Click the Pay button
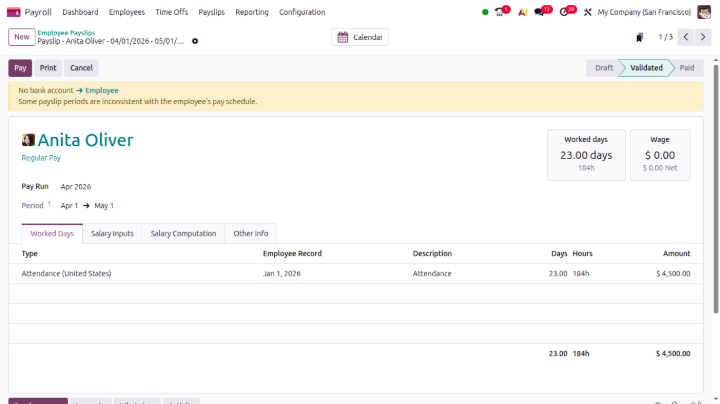This screenshot has width=720, height=404. pos(20,68)
